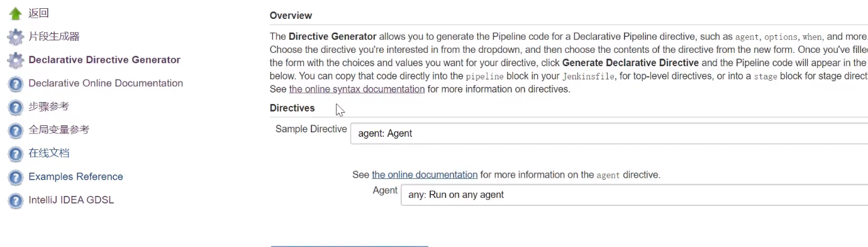Follow the online documentation link for agent

pos(425,175)
